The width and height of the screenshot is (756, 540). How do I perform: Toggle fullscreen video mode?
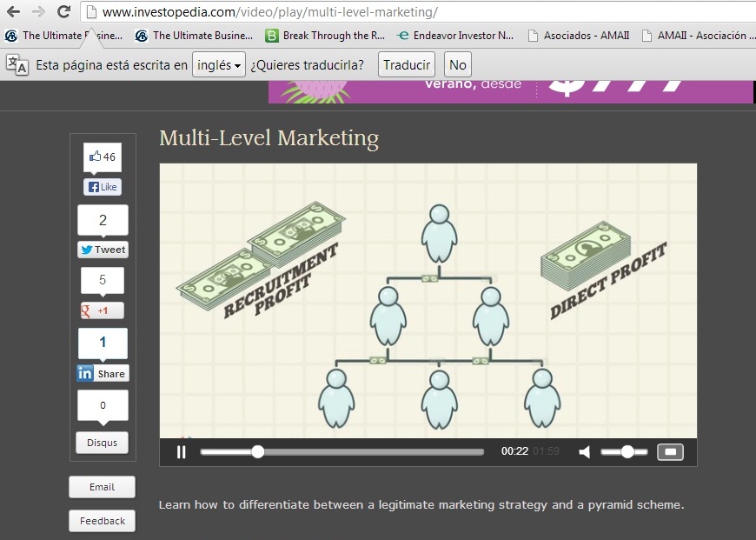(670, 451)
